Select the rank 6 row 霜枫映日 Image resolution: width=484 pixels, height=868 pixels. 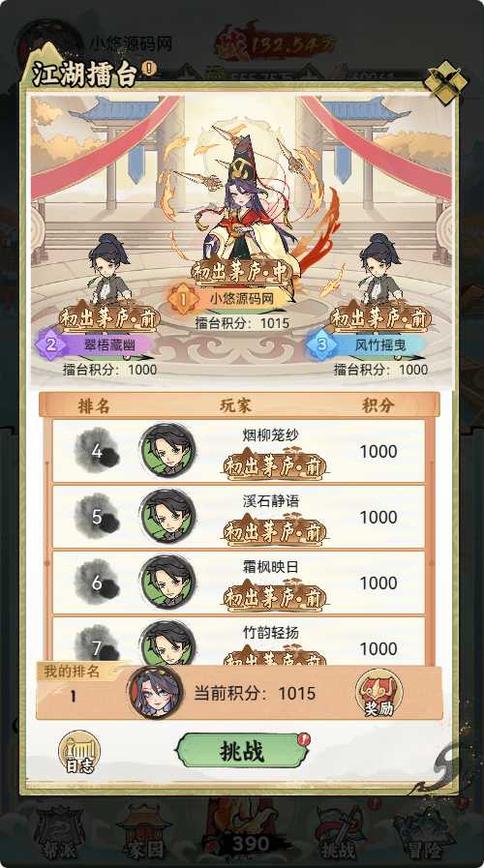pos(239,583)
